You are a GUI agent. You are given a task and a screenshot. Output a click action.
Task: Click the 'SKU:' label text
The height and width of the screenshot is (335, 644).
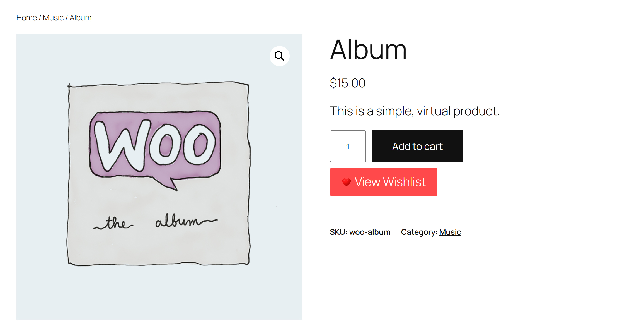(338, 232)
